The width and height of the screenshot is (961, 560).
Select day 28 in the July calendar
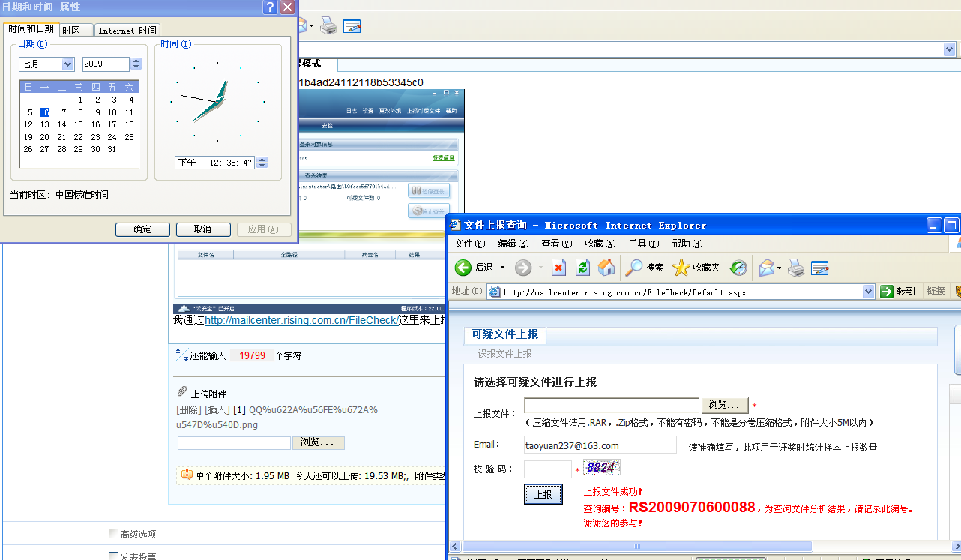pos(61,149)
